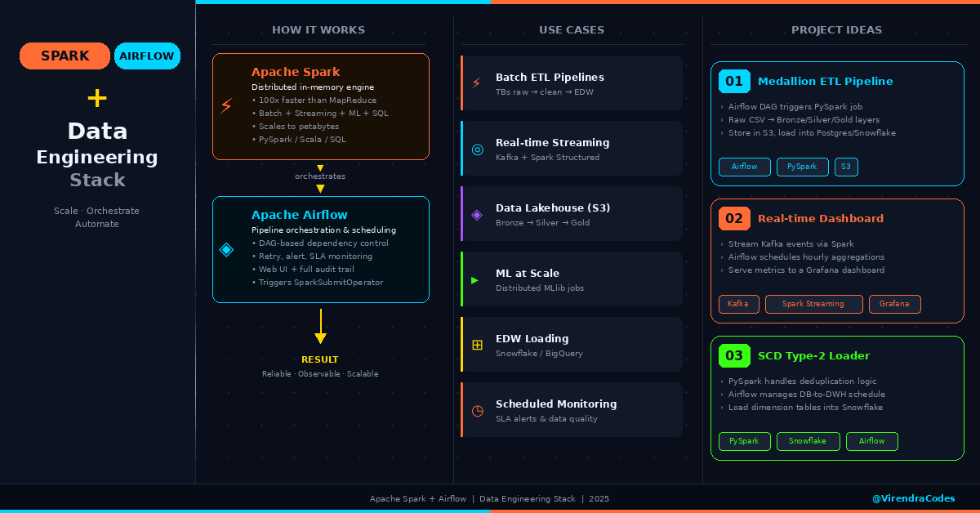This screenshot has width=980, height=513.
Task: Click 'Triggers SparkSubmitOperator' bullet
Action: pos(317,282)
